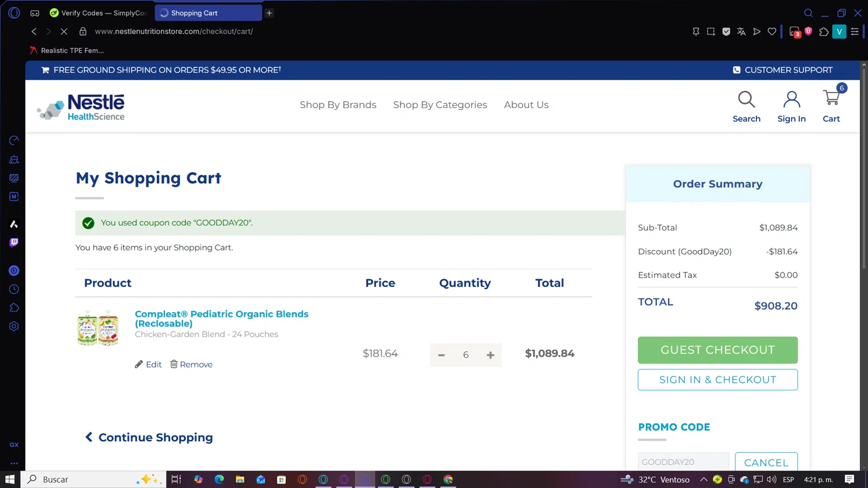View site security lock information
868x488 pixels.
coord(83,31)
